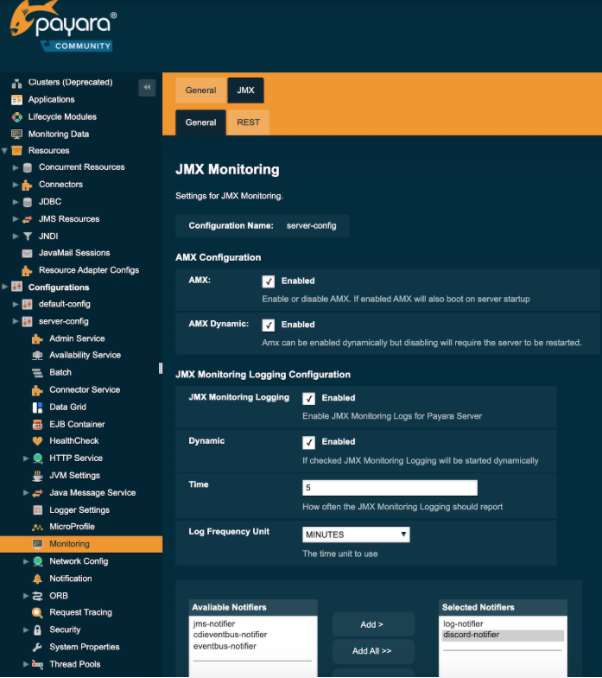
Task: Click the Monitoring Data screen icon
Action: point(17,134)
